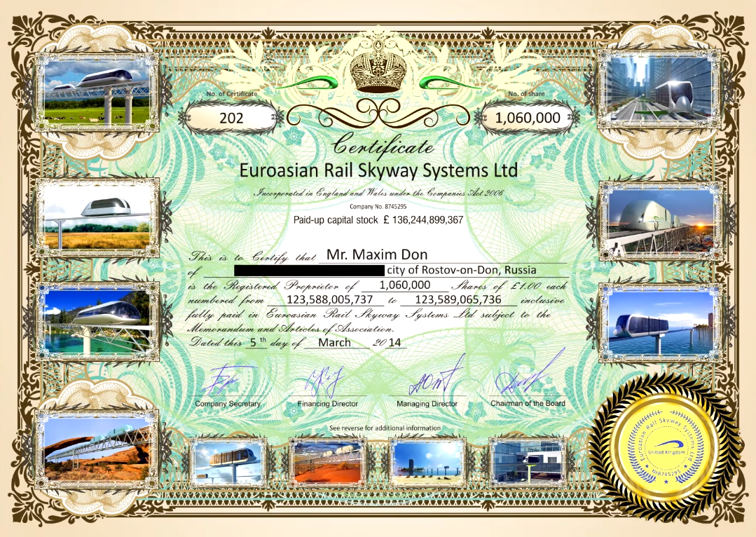This screenshot has width=756, height=537.
Task: Click 'city of Rostov-on-Don, Russia' text
Action: pyautogui.click(x=462, y=270)
